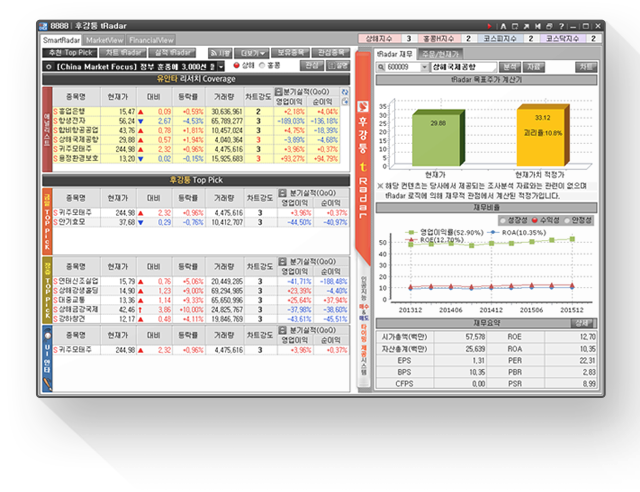Click the RSS 시황 button
The height and width of the screenshot is (492, 640).
220,53
